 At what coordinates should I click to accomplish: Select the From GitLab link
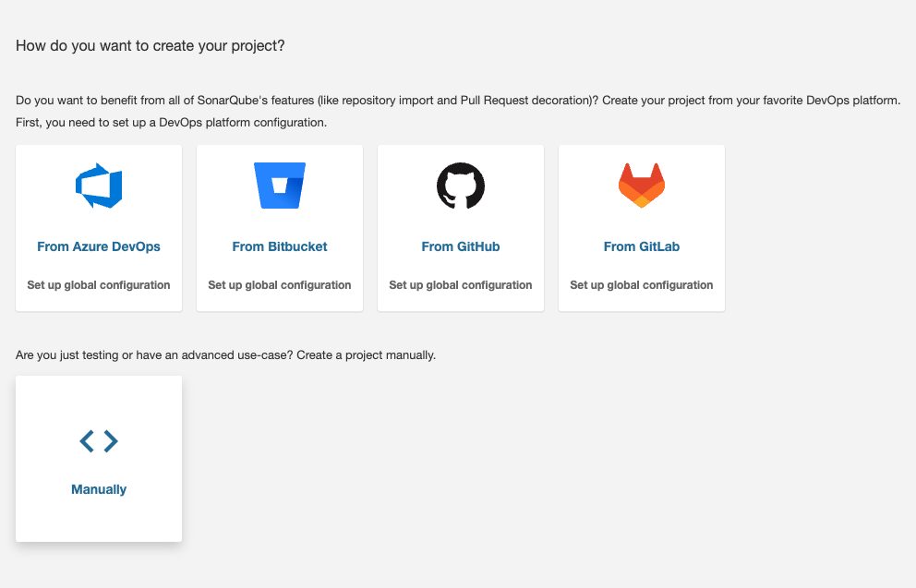[642, 246]
